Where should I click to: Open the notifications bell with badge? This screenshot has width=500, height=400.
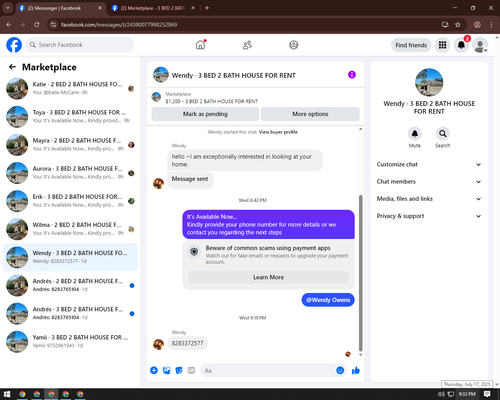click(x=461, y=45)
